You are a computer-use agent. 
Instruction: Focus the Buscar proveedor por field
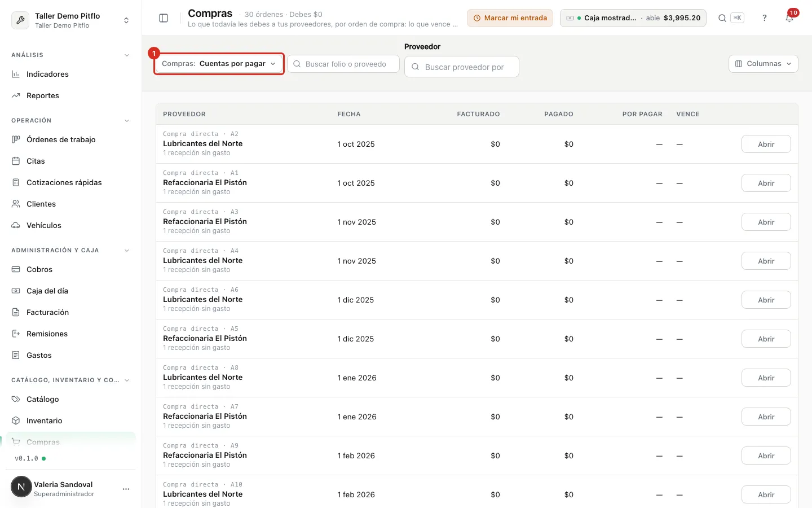click(462, 67)
